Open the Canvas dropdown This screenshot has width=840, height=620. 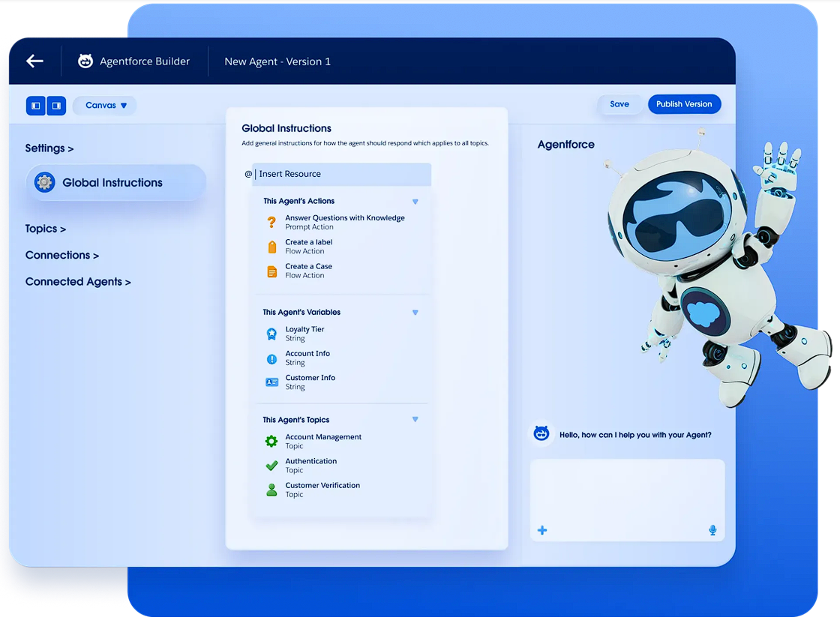tap(105, 106)
